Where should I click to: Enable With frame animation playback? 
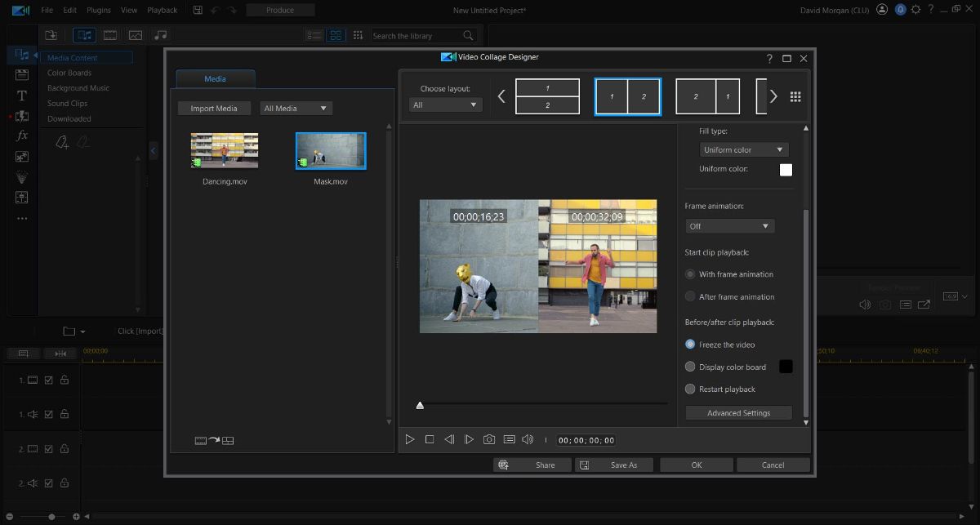(690, 274)
